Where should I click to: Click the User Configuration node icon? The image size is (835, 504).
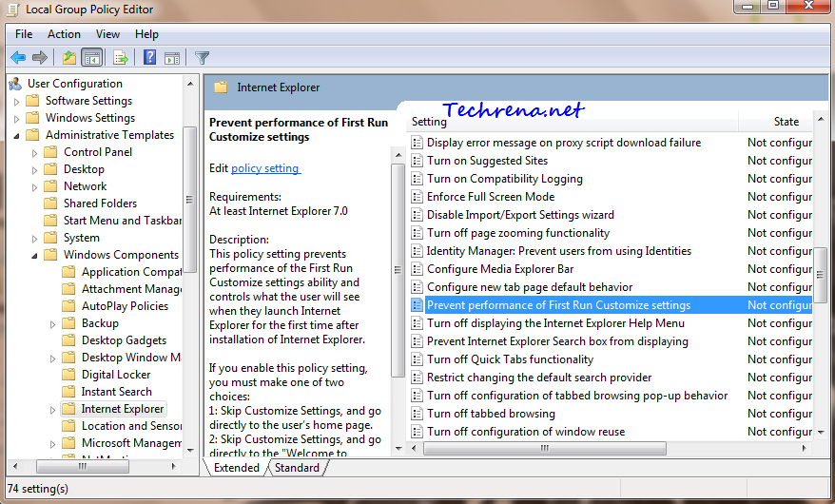tap(15, 84)
